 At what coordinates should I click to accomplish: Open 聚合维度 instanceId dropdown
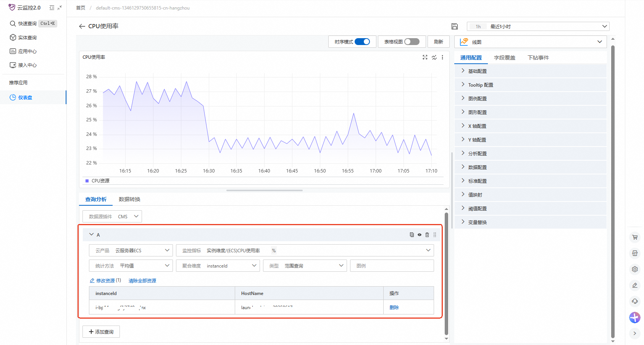(x=218, y=266)
